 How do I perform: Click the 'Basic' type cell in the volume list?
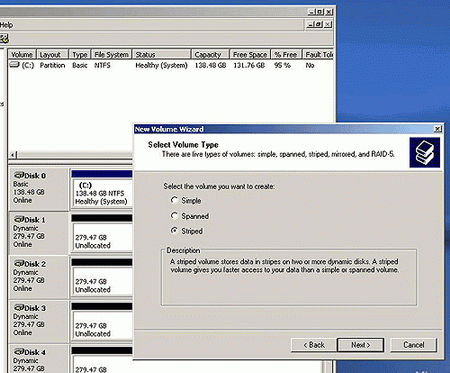click(x=80, y=65)
